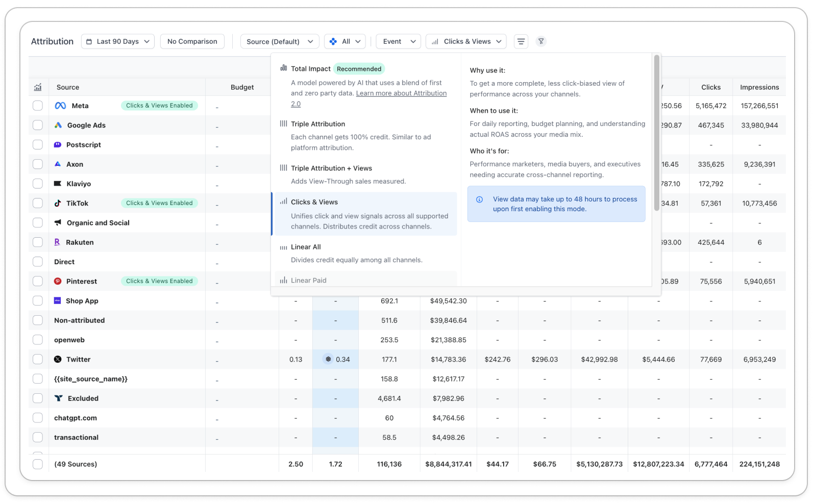This screenshot has height=504, width=814.
Task: Click the Budget column header
Action: click(242, 87)
